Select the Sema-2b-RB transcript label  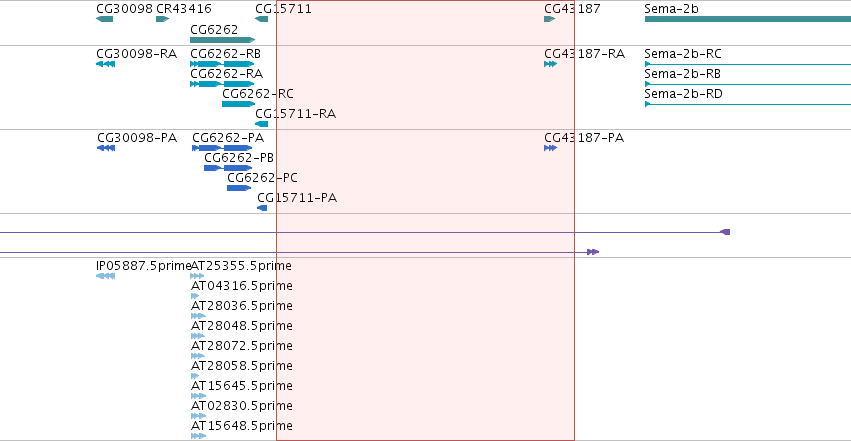pos(682,74)
